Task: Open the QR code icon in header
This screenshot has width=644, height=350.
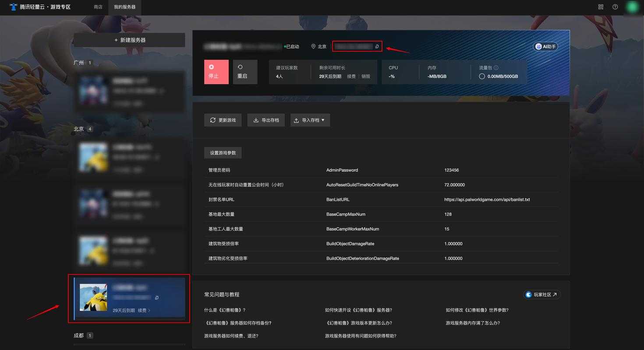Action: (601, 7)
